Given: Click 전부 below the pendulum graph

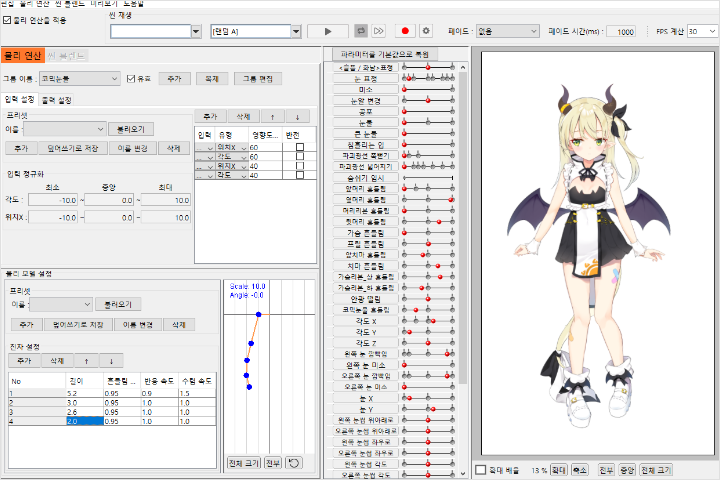Looking at the screenshot, I should pyautogui.click(x=273, y=463).
